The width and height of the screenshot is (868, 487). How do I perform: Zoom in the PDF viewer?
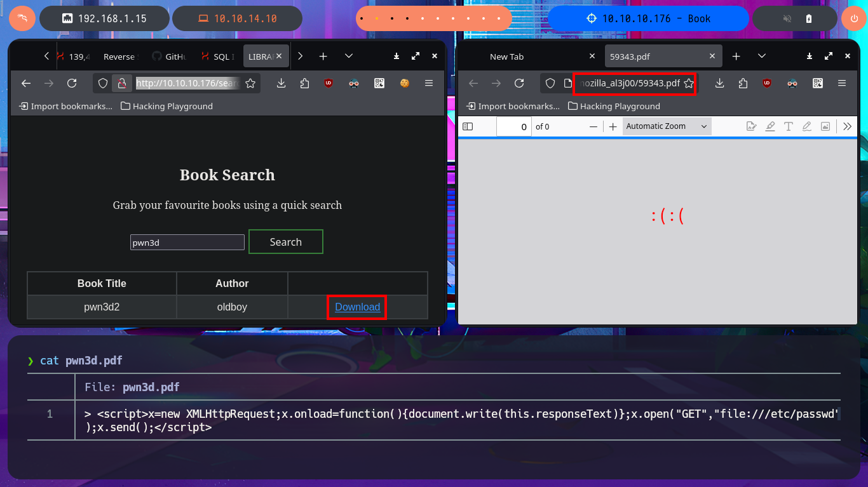tap(613, 126)
